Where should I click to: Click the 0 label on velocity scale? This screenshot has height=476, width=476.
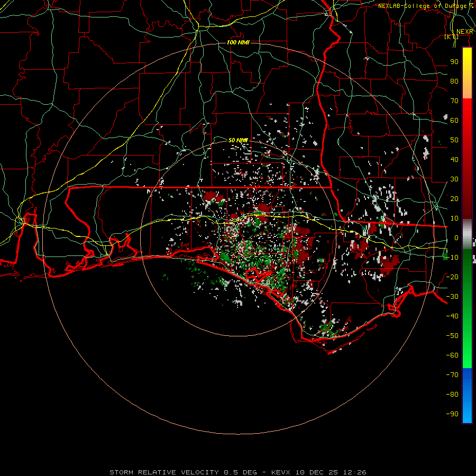tap(456, 237)
